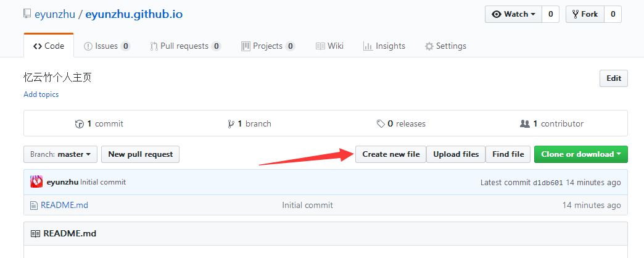View the 1 branch link

249,123
